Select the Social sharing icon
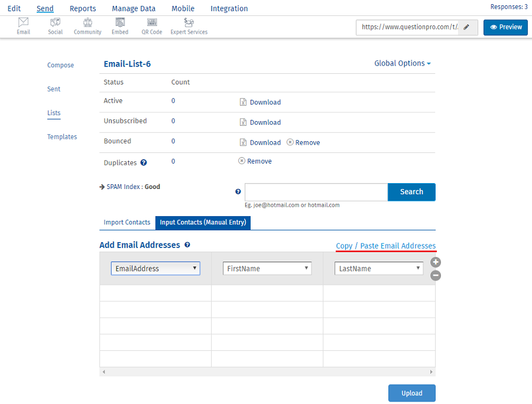Viewport: 532px width, 404px height. (55, 24)
